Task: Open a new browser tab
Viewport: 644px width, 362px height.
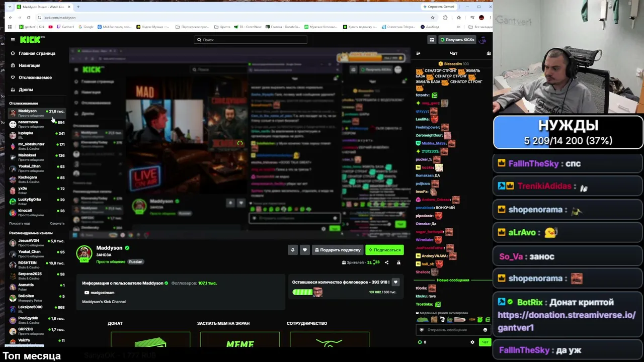Action: [x=78, y=7]
